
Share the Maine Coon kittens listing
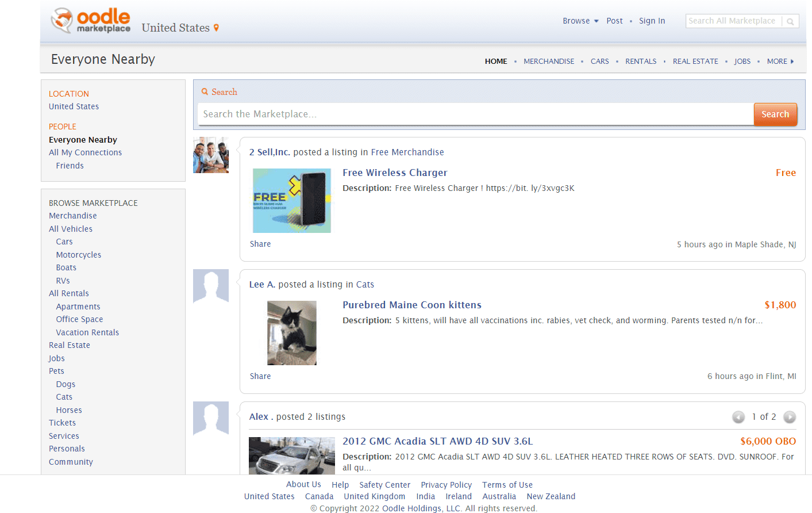(260, 376)
